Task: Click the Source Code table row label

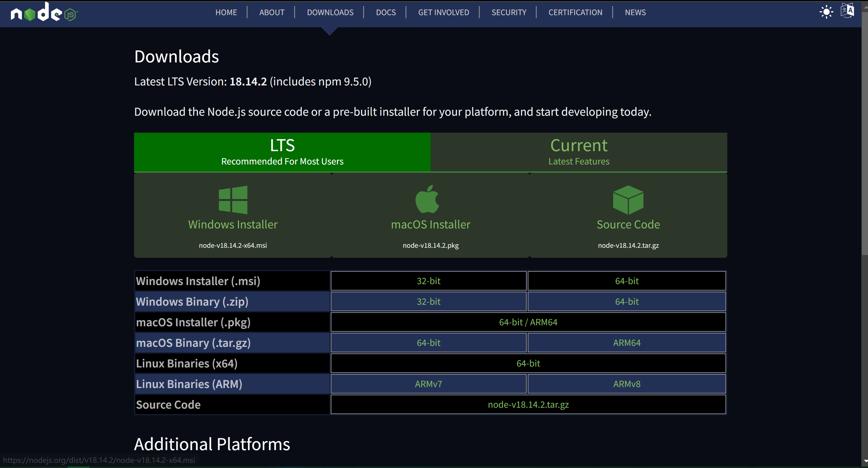Action: (x=168, y=404)
